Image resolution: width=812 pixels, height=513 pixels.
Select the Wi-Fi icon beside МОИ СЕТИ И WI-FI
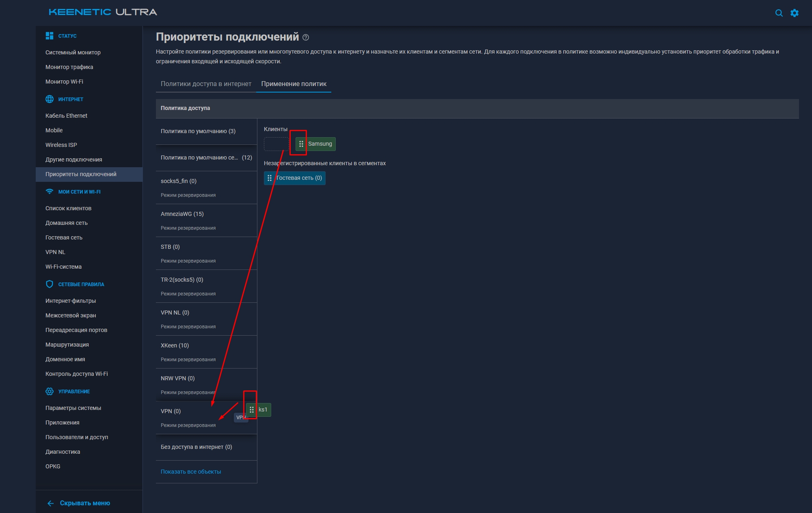point(50,191)
